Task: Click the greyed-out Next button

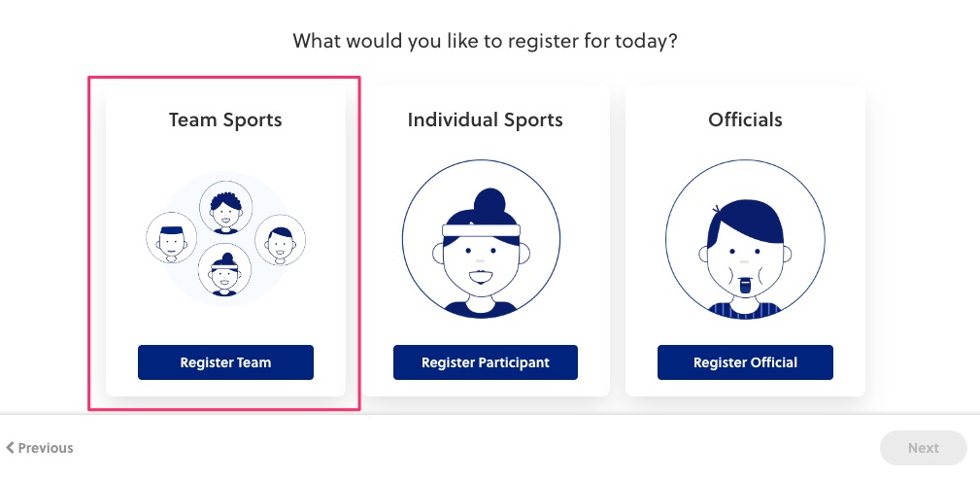Action: pyautogui.click(x=923, y=448)
